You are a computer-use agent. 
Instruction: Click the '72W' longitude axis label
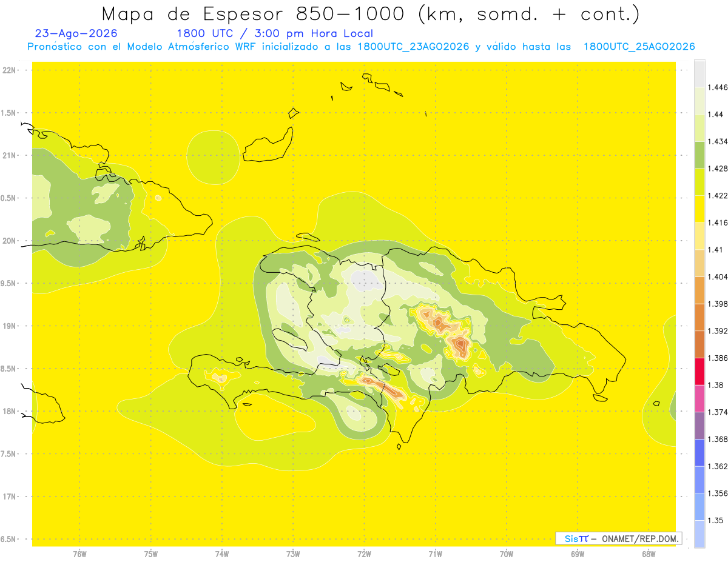click(364, 554)
